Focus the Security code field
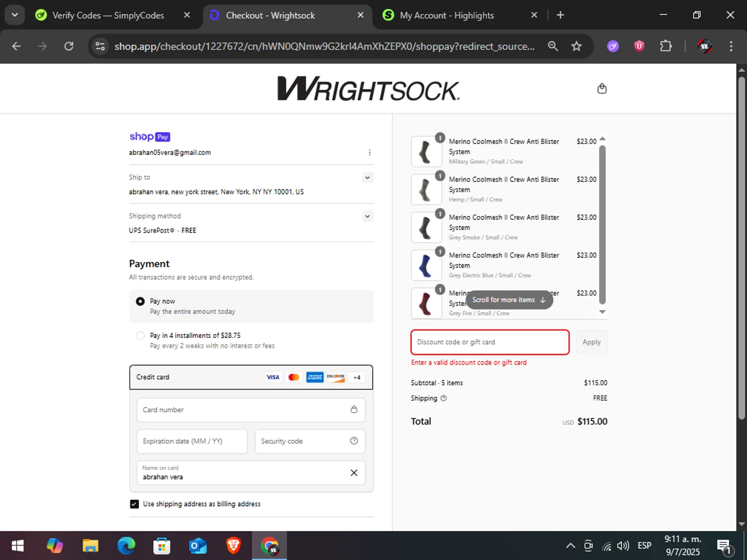 pos(310,441)
